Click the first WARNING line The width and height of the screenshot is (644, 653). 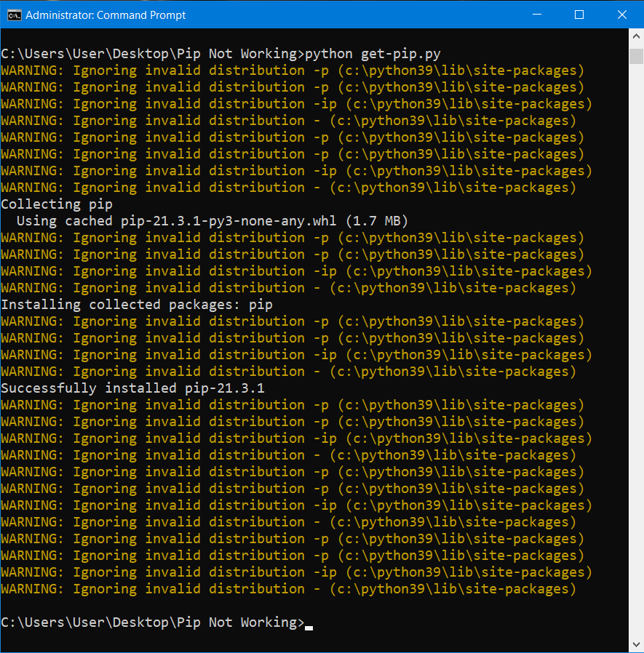(218, 70)
